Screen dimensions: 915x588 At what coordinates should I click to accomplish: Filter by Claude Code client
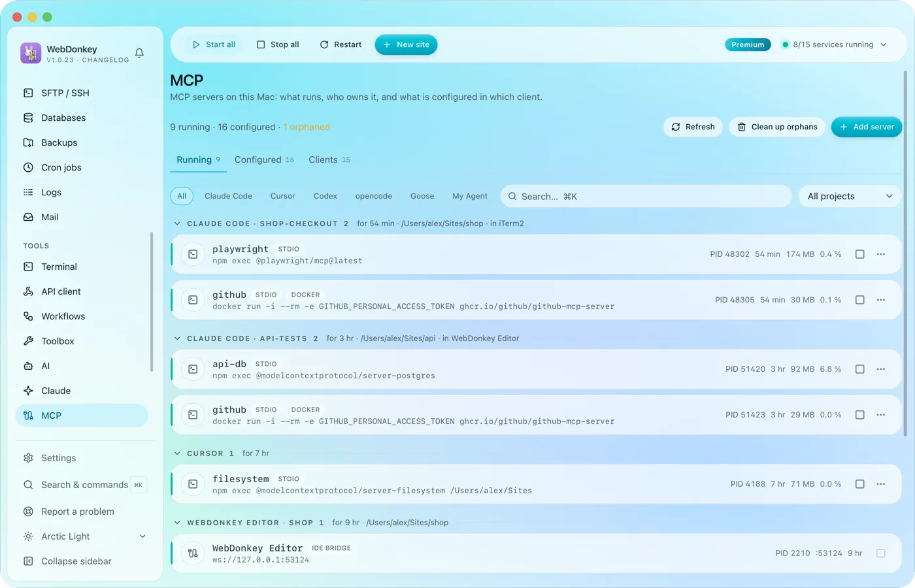228,196
